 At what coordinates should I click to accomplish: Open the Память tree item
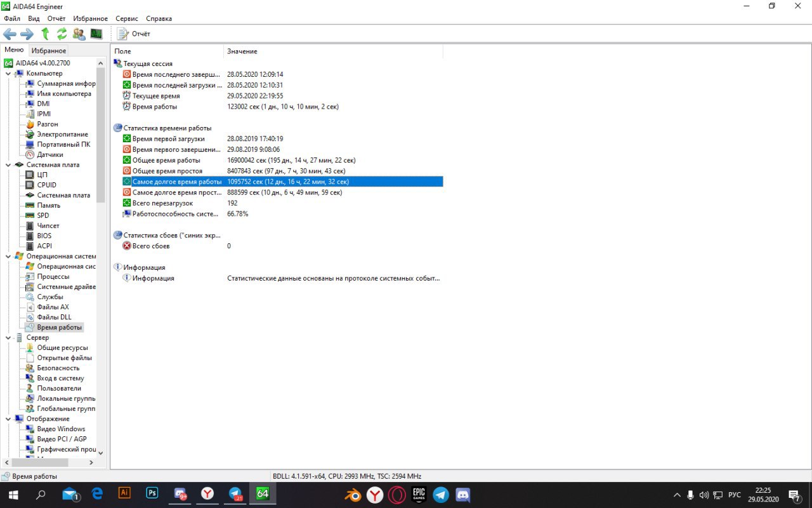[x=43, y=206]
